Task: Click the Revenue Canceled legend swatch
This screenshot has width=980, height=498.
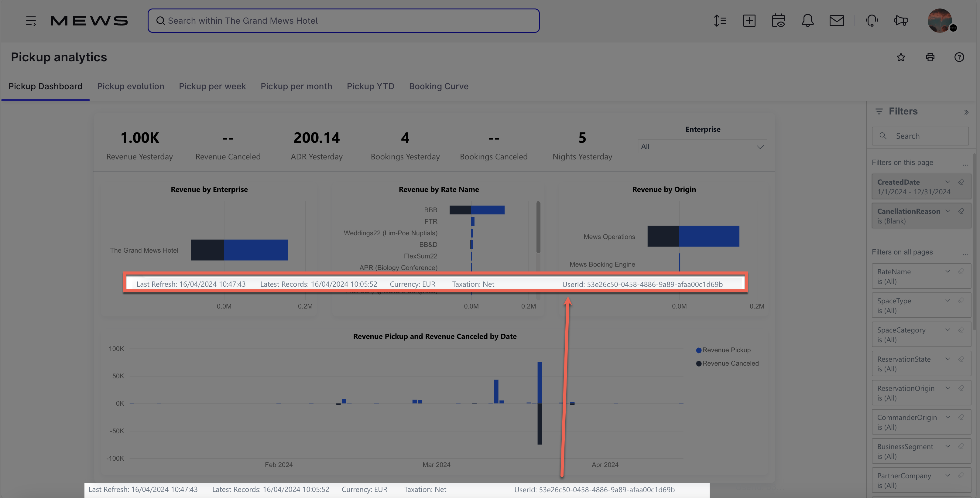Action: 698,364
